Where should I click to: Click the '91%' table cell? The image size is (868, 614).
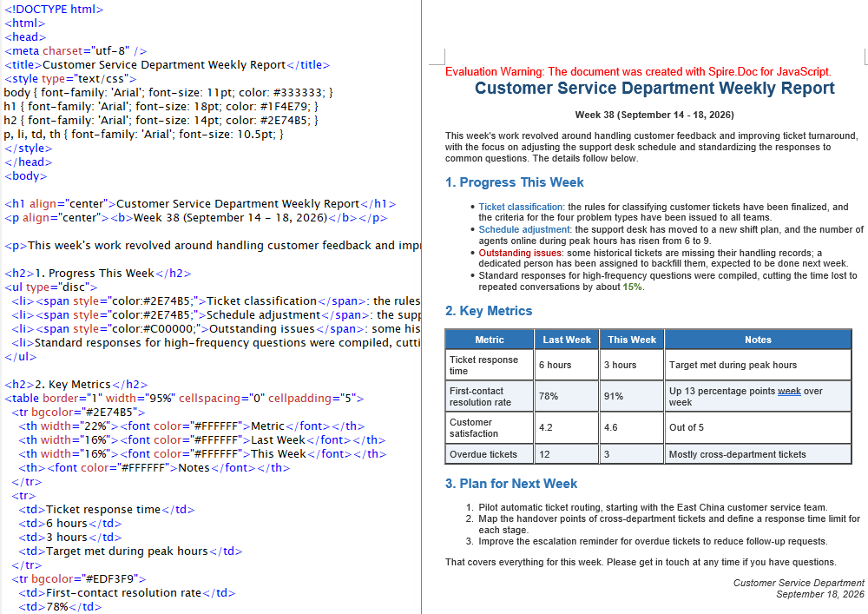tap(632, 396)
